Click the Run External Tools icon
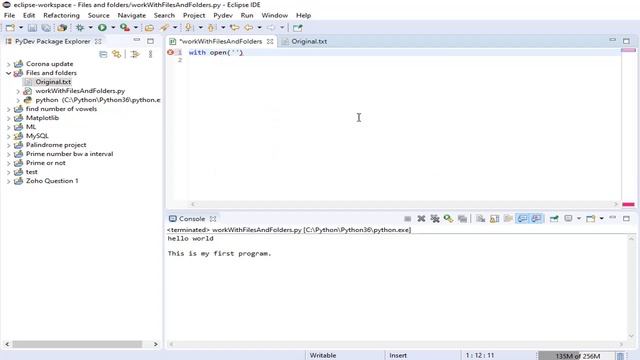Screen dimensions: 640x360 (125, 28)
